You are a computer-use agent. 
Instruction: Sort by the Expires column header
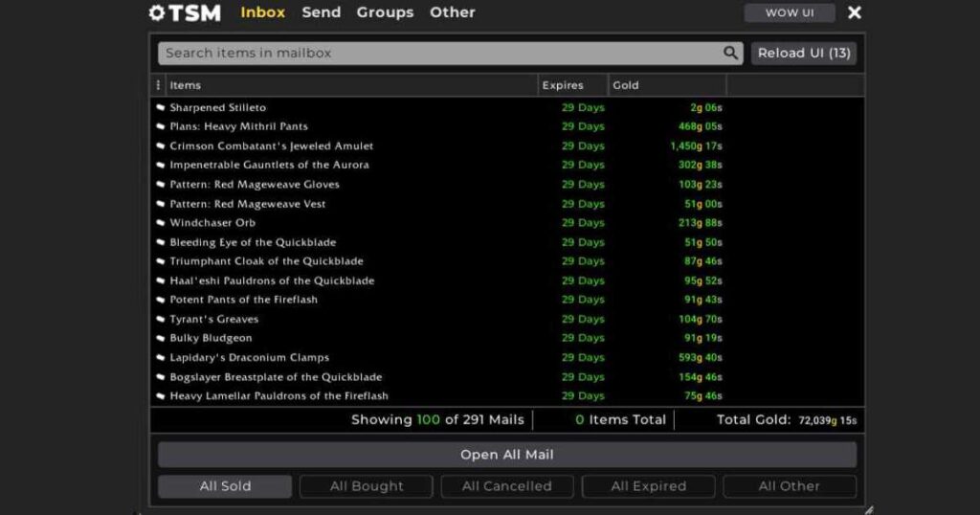click(563, 85)
